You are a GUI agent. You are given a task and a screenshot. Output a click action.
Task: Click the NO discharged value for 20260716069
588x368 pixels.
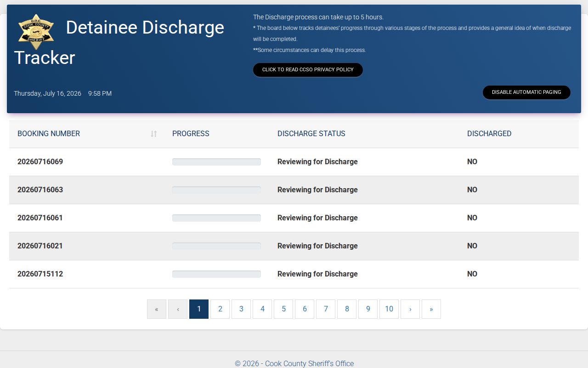coord(472,162)
